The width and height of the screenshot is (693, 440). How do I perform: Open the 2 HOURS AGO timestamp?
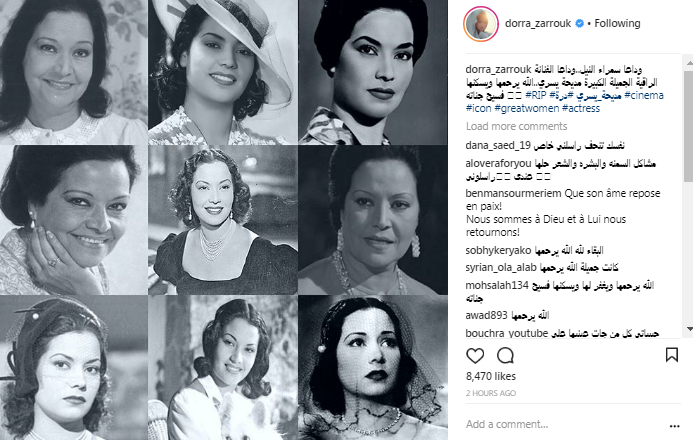491,393
